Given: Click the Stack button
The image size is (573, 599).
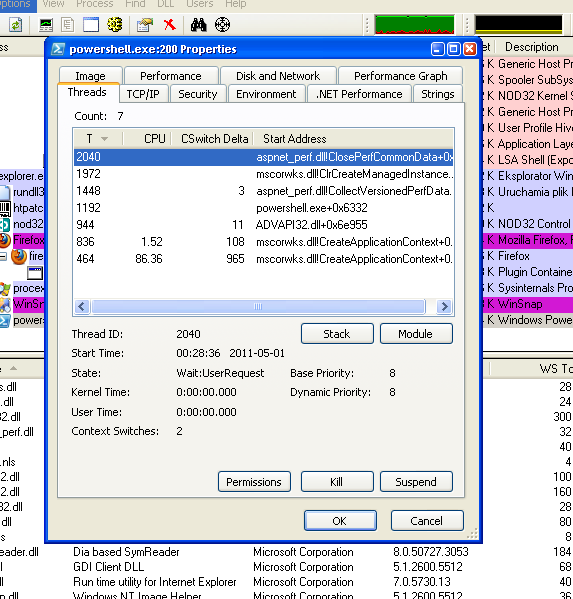Looking at the screenshot, I should point(337,333).
